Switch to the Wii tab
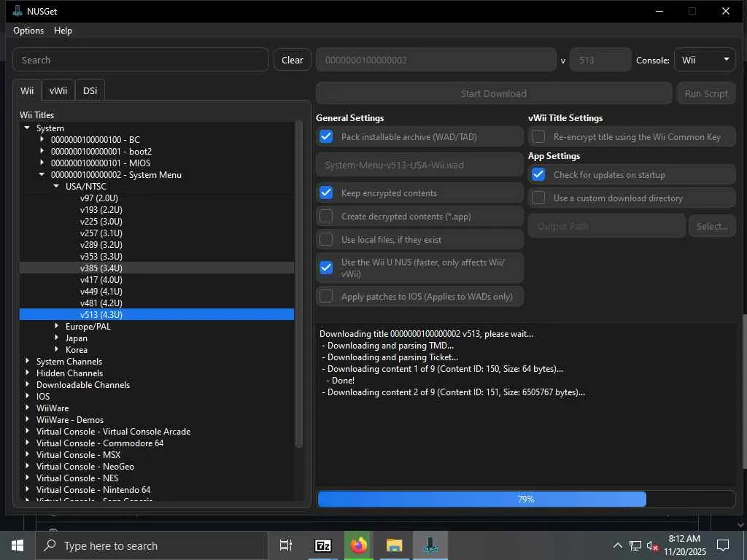 [27, 90]
